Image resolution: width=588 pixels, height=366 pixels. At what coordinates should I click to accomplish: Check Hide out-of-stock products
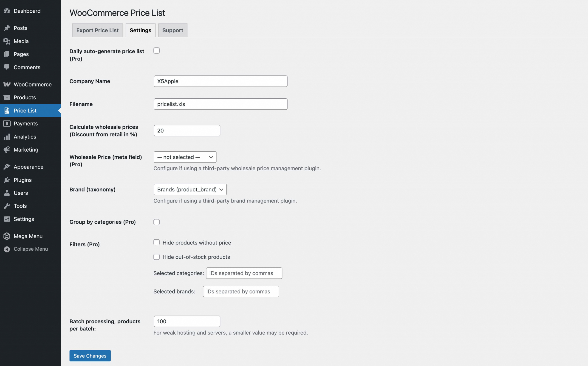[157, 257]
